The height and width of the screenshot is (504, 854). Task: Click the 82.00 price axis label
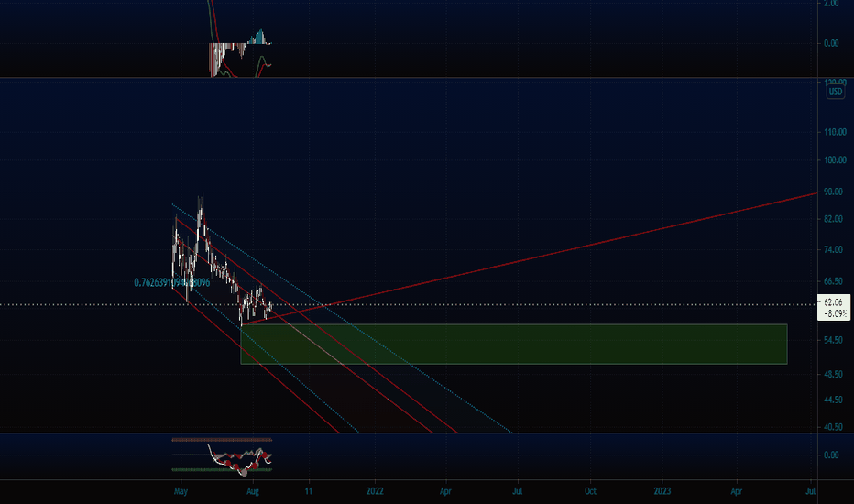pos(833,219)
